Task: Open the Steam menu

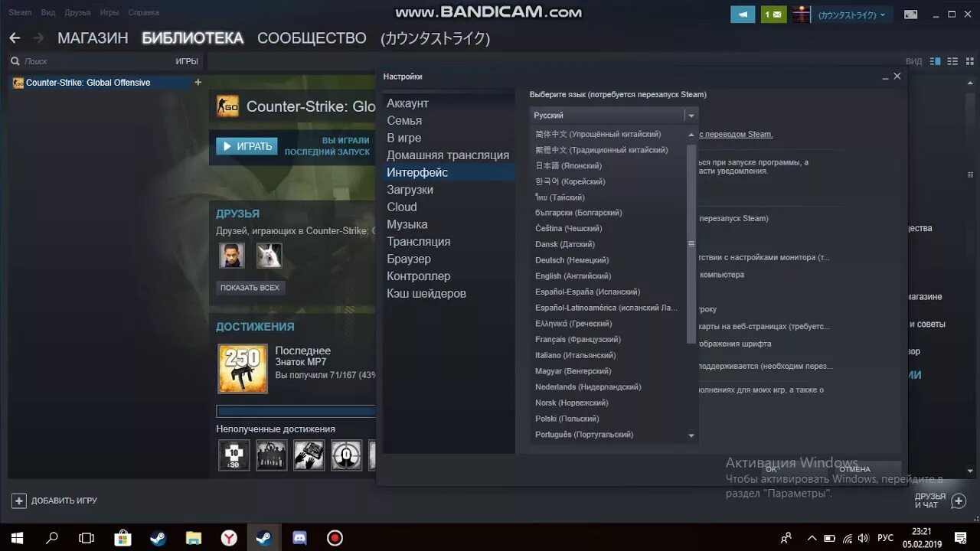Action: click(x=21, y=12)
